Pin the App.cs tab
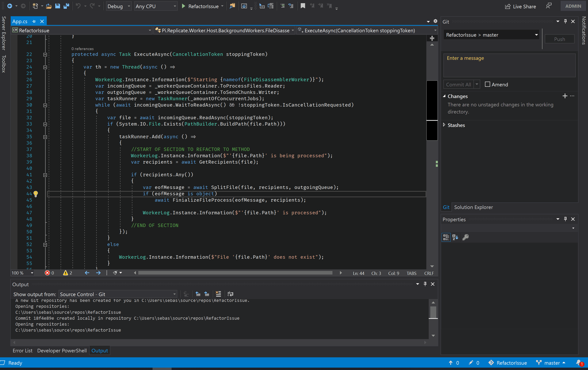 click(34, 21)
